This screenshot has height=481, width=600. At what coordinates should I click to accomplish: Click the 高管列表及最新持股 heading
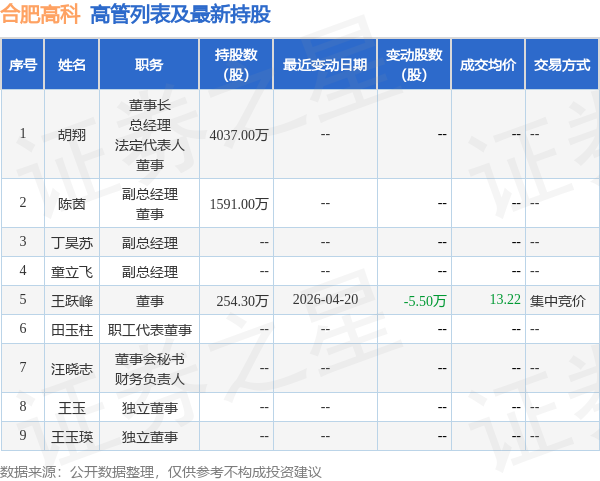[x=180, y=15]
